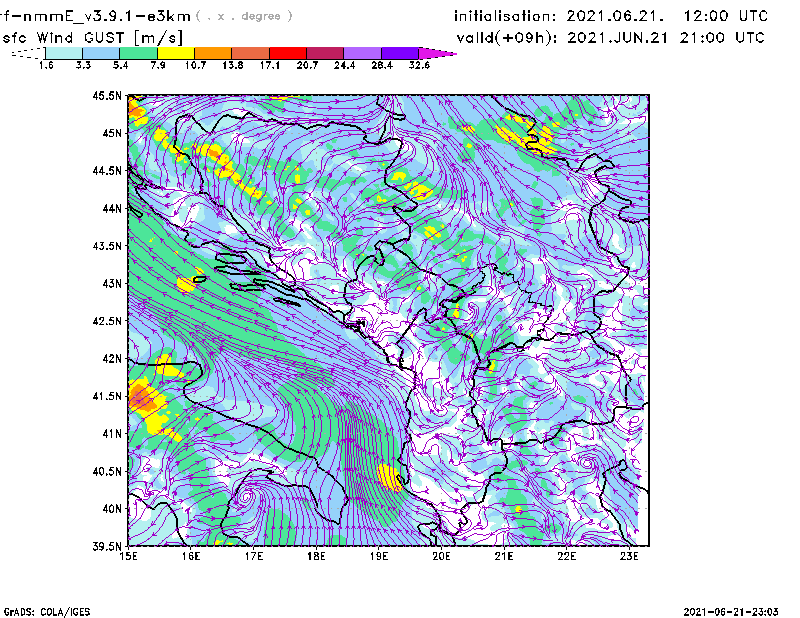800x618 pixels.
Task: Click the 'GrADS: COLA/IGES' credit text
Action: tap(47, 612)
